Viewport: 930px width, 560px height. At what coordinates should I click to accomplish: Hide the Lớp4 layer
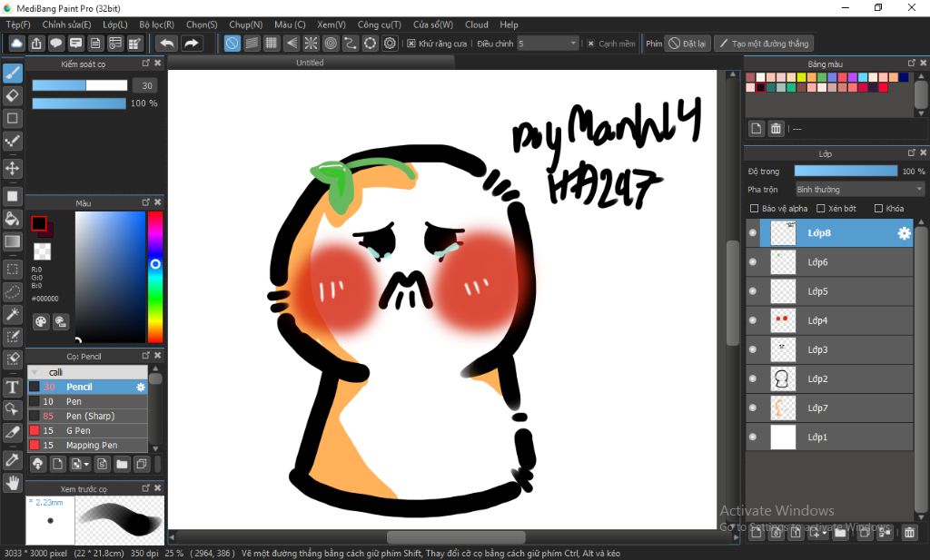(x=753, y=320)
